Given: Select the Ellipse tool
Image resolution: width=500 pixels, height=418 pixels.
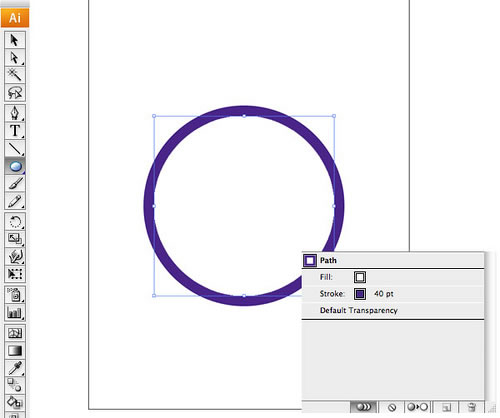Looking at the screenshot, I should click(x=15, y=166).
